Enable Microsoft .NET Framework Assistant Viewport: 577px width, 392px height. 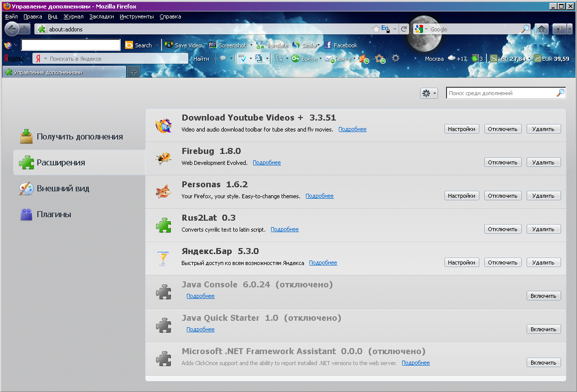[543, 363]
